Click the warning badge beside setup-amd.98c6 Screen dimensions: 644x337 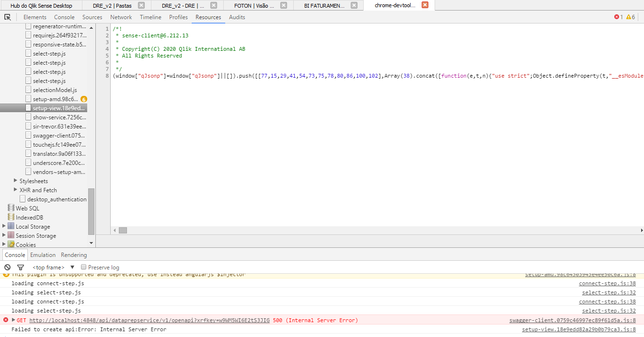84,99
